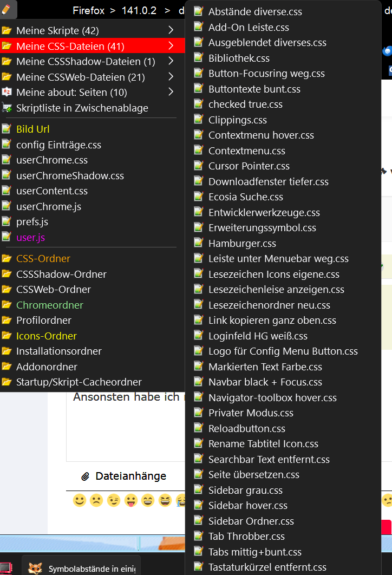The image size is (392, 575).
Task: Click the Meine about: Seiten icon
Action: click(6, 92)
